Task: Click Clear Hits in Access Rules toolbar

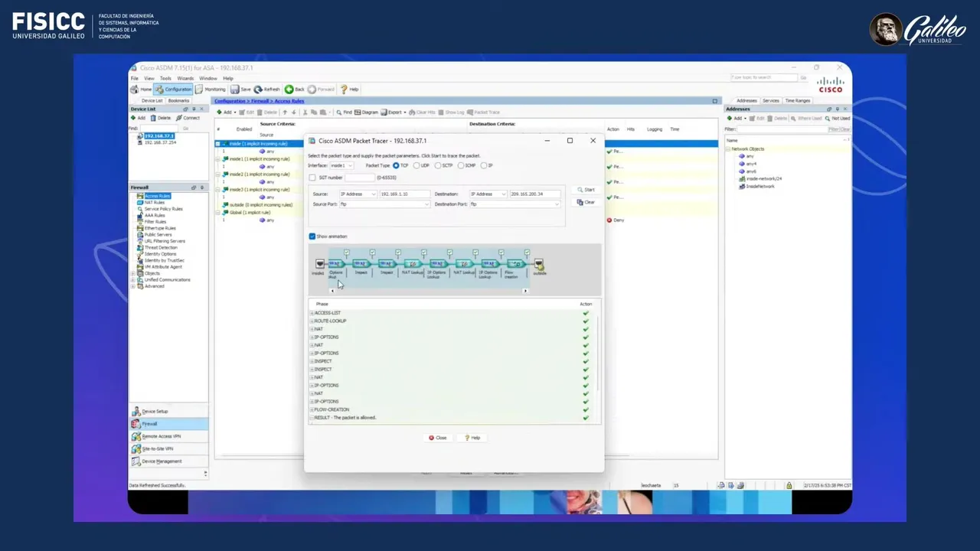Action: click(422, 112)
